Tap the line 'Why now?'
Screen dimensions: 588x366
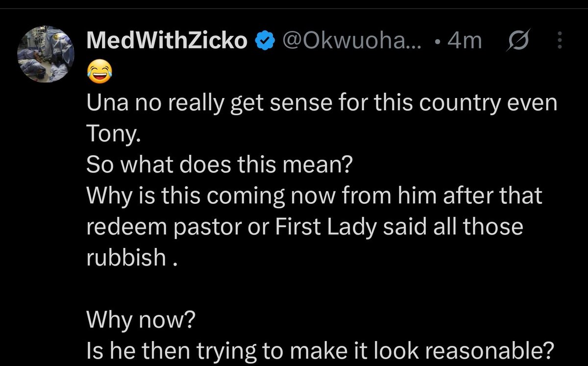coord(141,320)
